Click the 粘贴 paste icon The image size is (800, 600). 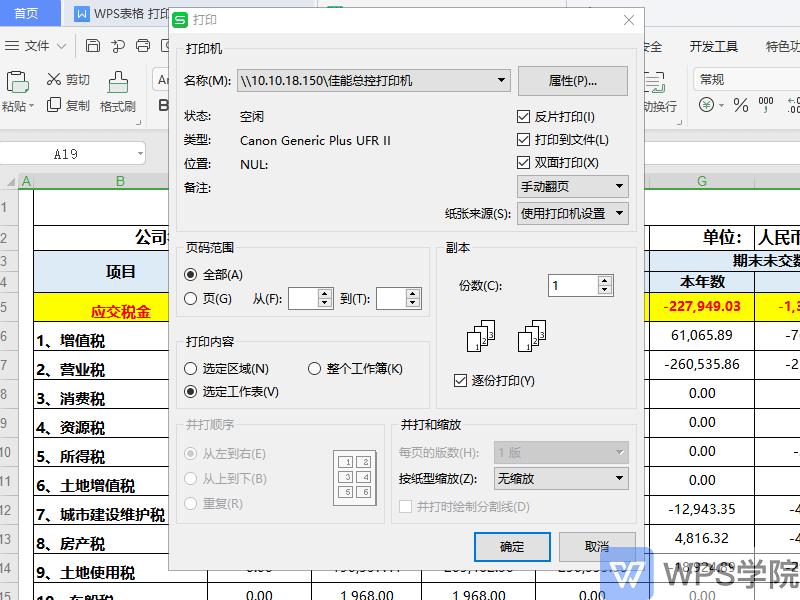click(x=18, y=82)
